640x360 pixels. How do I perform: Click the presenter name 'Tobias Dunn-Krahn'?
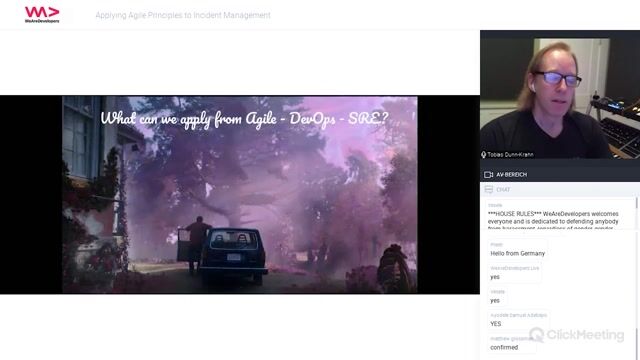510,155
